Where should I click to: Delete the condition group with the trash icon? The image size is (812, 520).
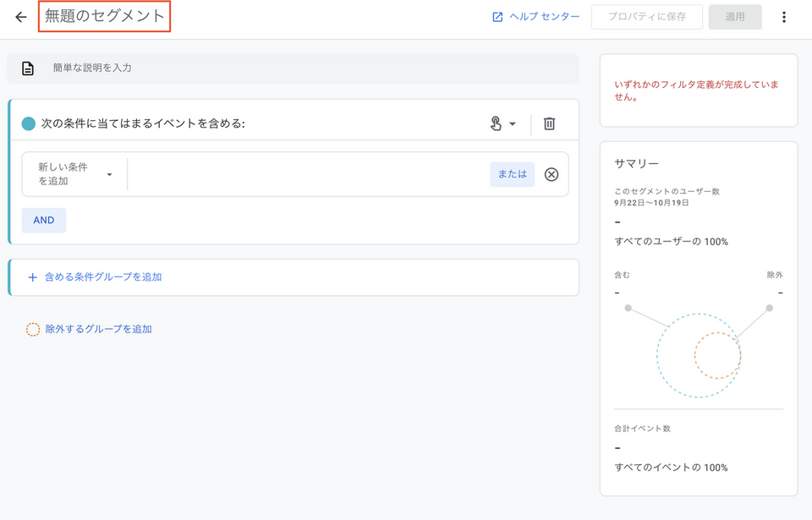[x=549, y=124]
